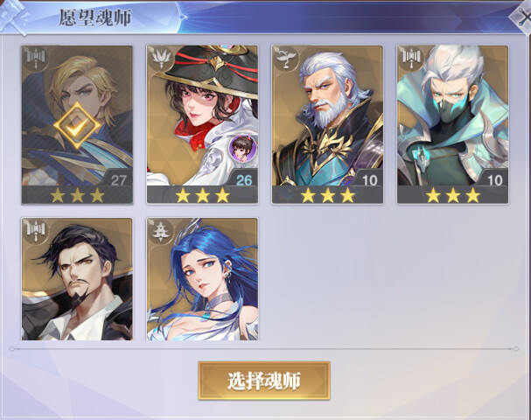
Task: Click small girl avatar badge on hat woman card
Action: click(x=242, y=148)
